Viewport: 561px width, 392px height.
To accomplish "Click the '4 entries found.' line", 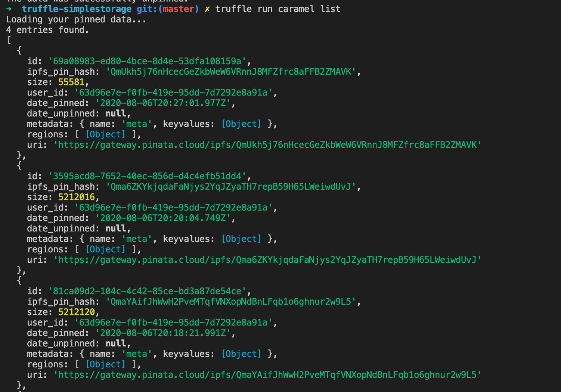I will click(x=47, y=30).
